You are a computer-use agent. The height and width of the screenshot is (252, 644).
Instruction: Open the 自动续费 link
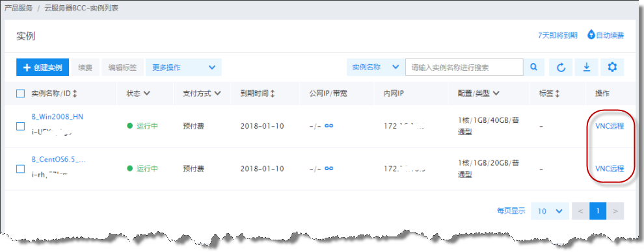point(610,35)
